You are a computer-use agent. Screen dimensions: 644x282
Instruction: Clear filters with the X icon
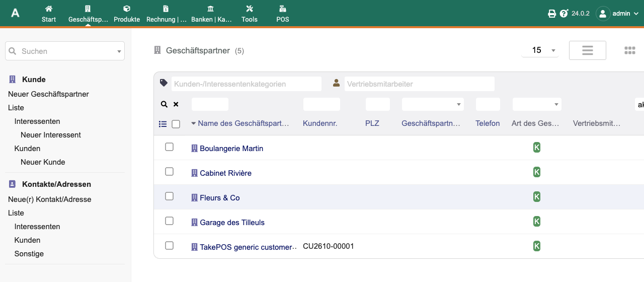[x=176, y=104]
